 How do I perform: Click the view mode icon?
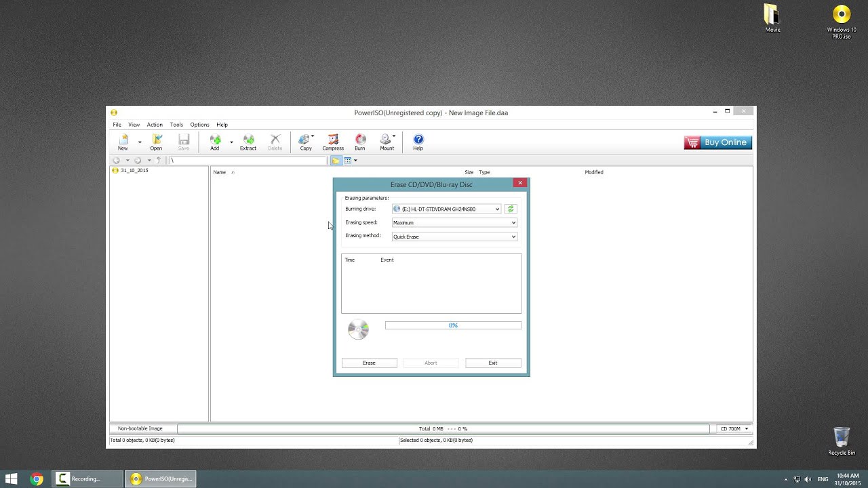coord(347,161)
